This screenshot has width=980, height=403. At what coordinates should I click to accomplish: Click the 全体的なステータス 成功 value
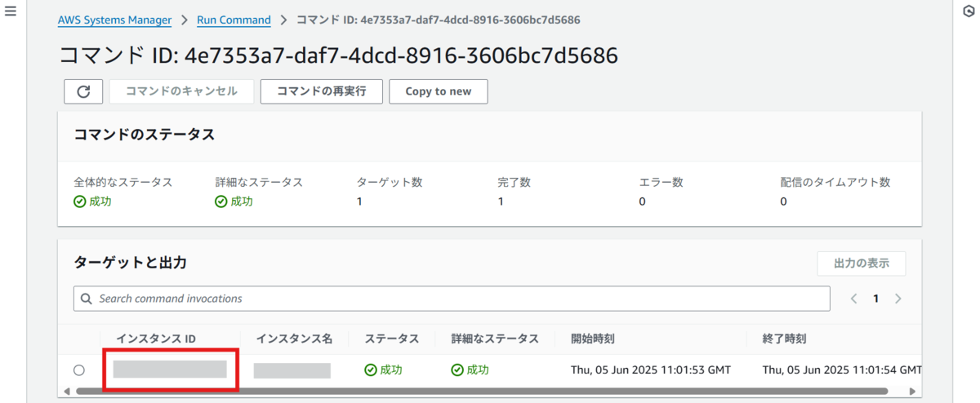point(92,201)
